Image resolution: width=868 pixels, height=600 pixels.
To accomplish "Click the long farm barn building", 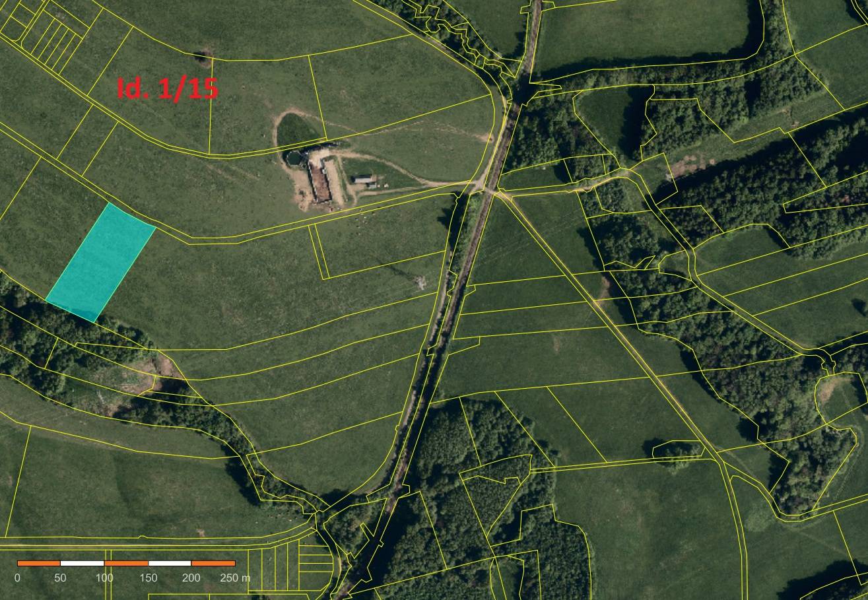I will tap(319, 181).
